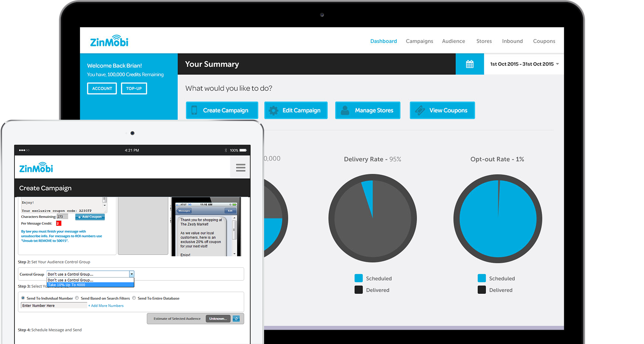This screenshot has height=344, width=644.
Task: Click the ZinMobi logo on the tablet
Action: click(x=36, y=168)
